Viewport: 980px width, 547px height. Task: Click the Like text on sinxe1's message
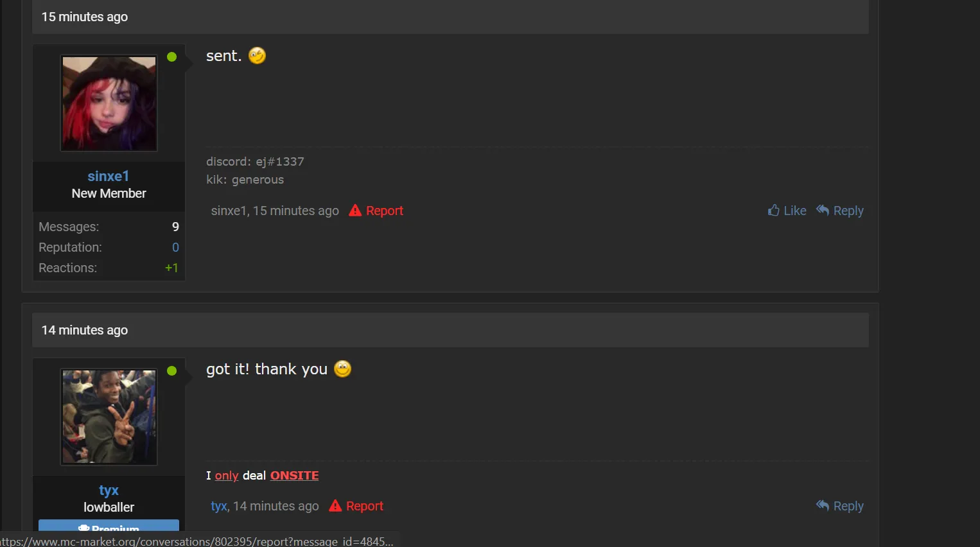pyautogui.click(x=795, y=211)
